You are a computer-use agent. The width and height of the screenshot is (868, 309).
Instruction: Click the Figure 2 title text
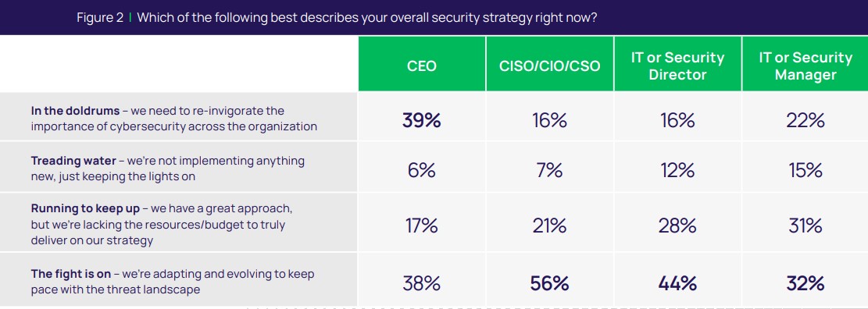tap(337, 17)
